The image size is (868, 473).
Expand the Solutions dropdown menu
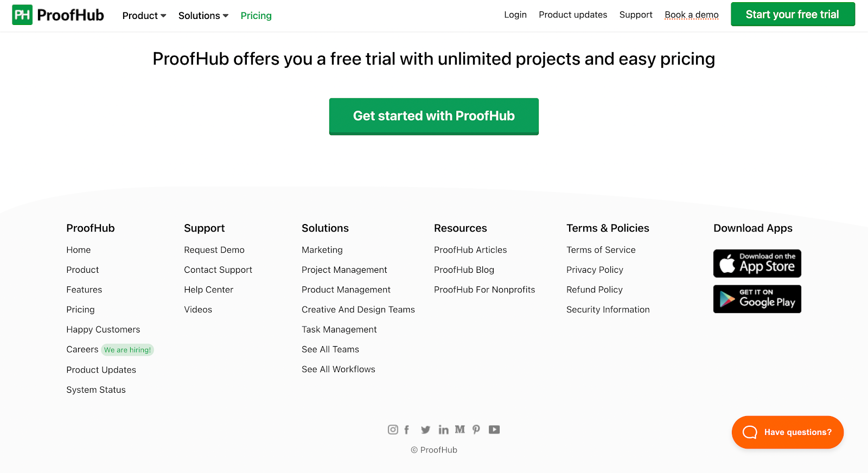tap(203, 16)
